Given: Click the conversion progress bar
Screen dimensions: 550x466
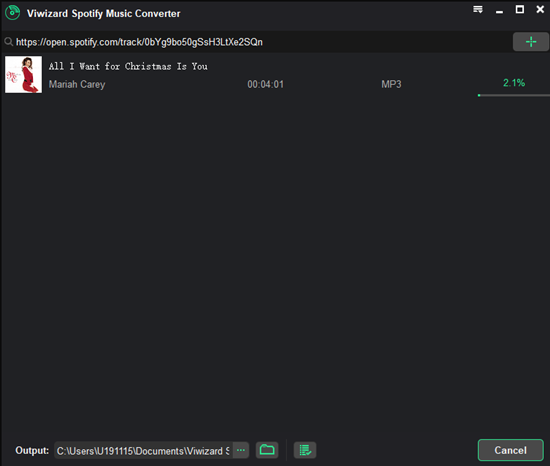Looking at the screenshot, I should tap(514, 95).
